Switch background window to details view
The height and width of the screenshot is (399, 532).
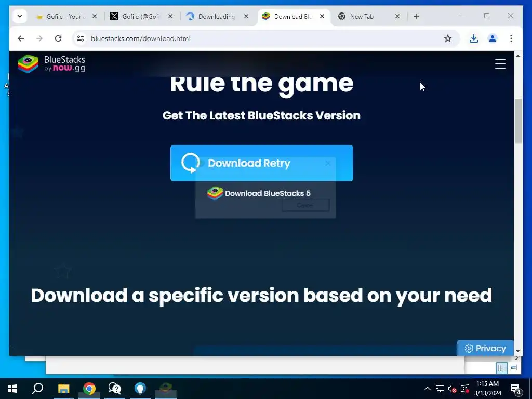tap(502, 368)
